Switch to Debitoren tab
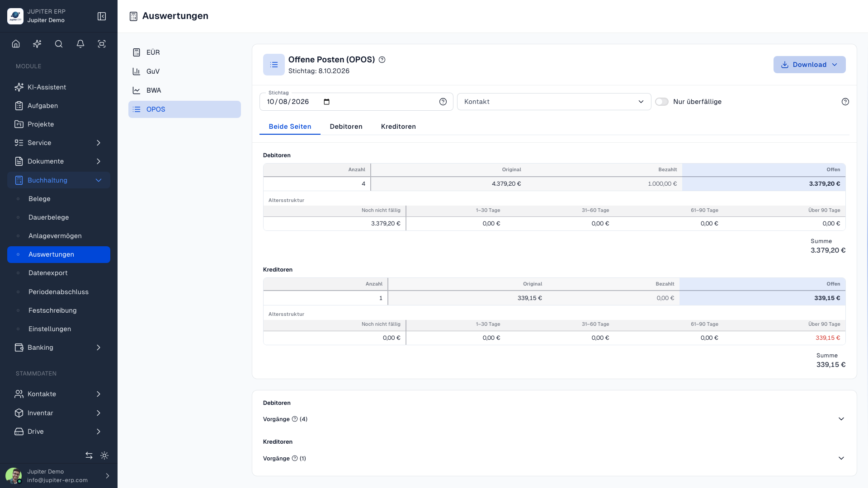 click(346, 127)
